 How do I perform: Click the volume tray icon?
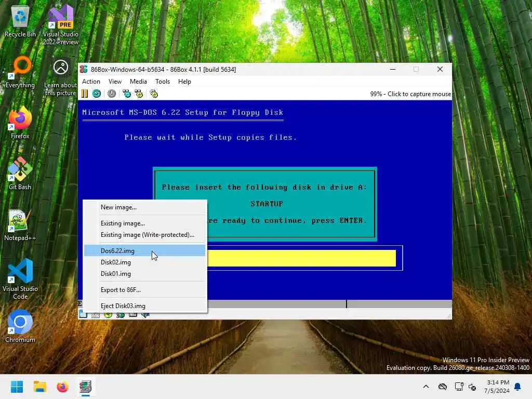[472, 387]
